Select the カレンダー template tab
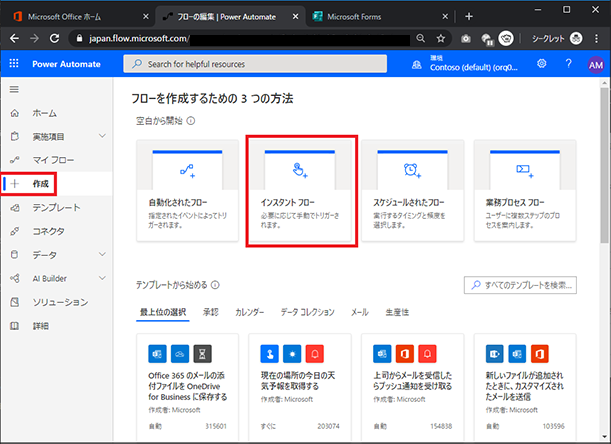The image size is (611, 444). 249,312
